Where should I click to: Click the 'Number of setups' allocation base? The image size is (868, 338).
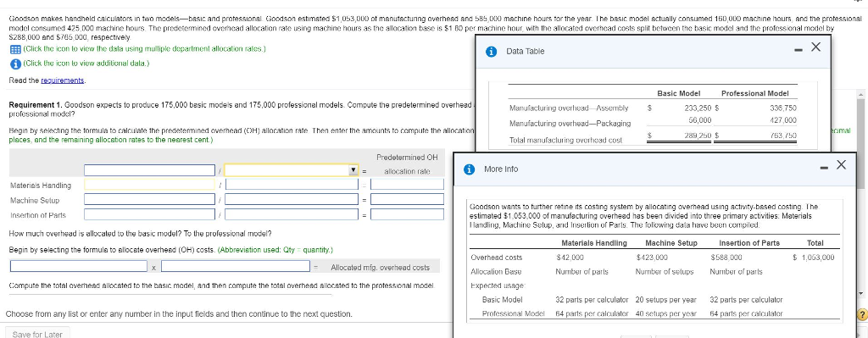[x=665, y=272]
